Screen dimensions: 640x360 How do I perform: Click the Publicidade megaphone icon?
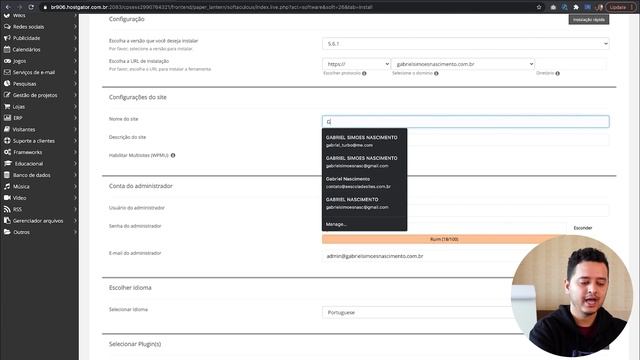pyautogui.click(x=7, y=38)
